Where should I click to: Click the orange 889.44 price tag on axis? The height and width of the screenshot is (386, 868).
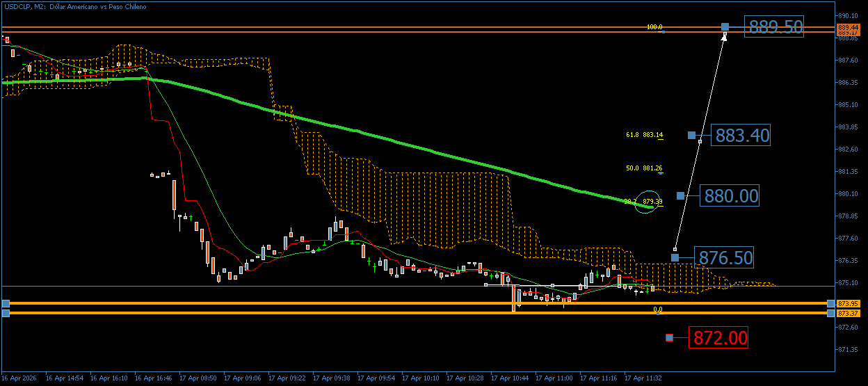coord(849,27)
